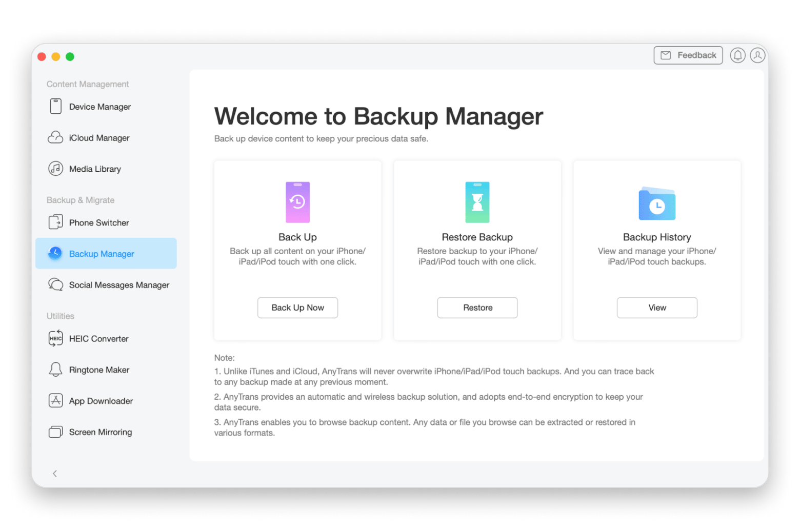Open Device Manager in the sidebar
The height and width of the screenshot is (532, 800).
click(106, 107)
